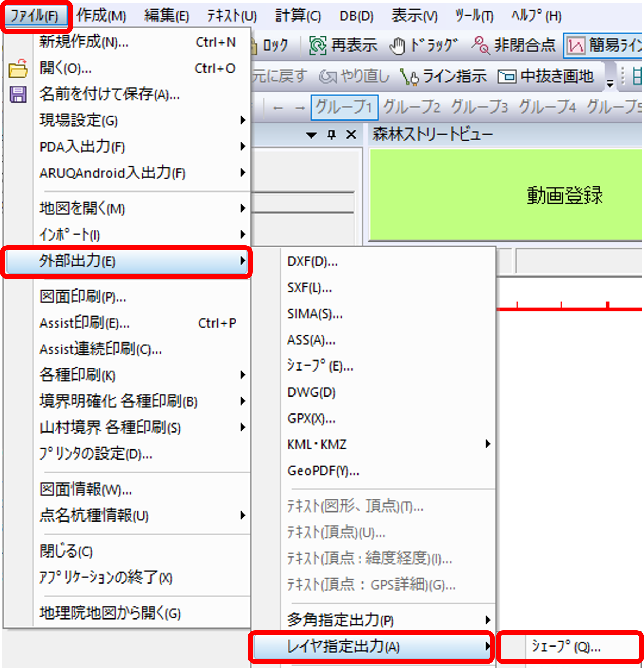Toggle the panel pin icon
The width and height of the screenshot is (644, 668).
pyautogui.click(x=332, y=134)
